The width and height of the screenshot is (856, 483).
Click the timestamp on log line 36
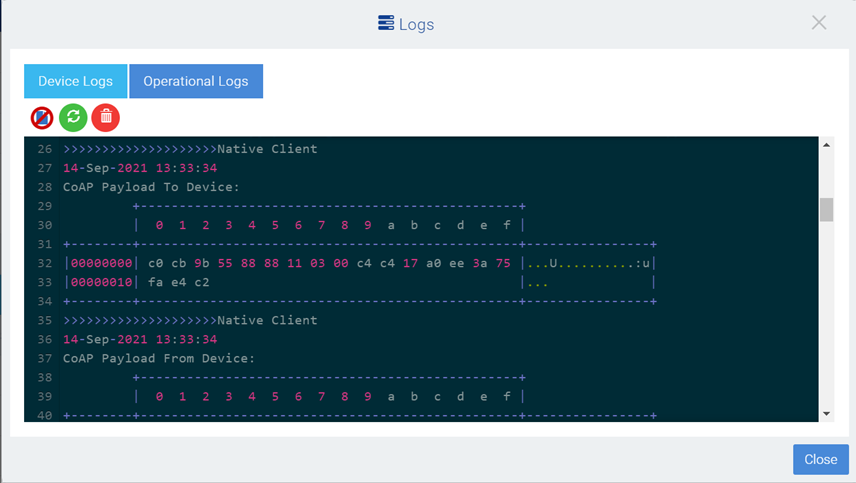(139, 339)
